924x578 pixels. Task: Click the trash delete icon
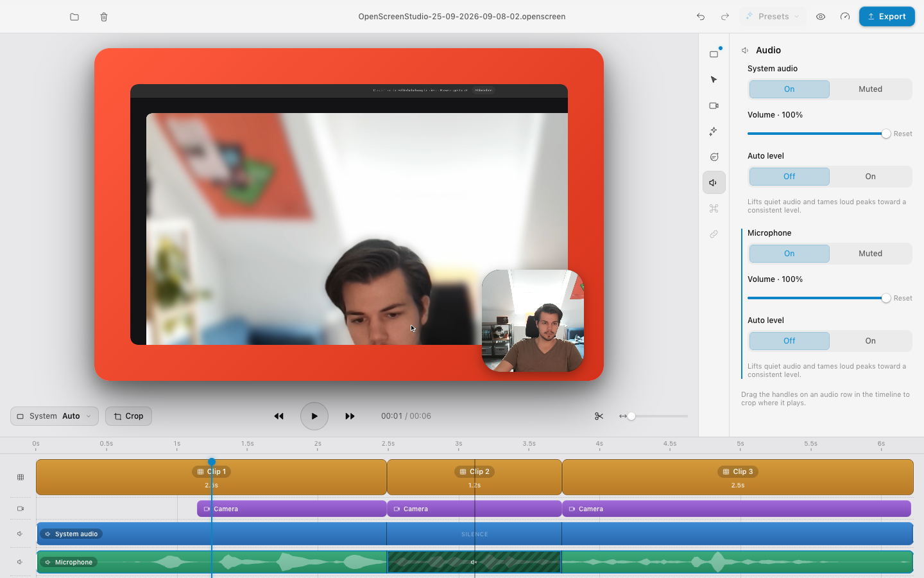click(104, 17)
